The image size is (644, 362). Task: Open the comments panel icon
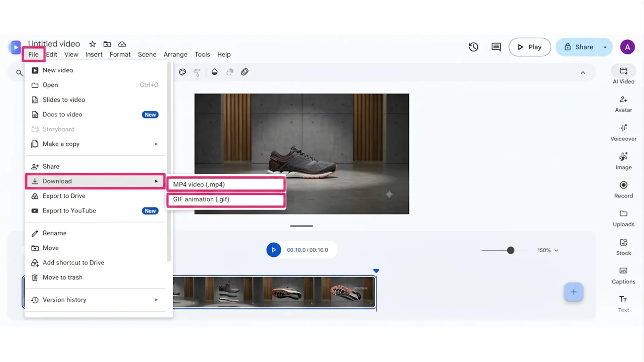[x=496, y=47]
